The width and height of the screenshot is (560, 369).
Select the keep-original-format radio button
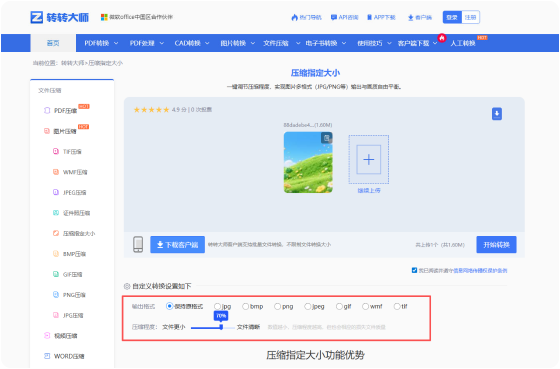pos(169,306)
